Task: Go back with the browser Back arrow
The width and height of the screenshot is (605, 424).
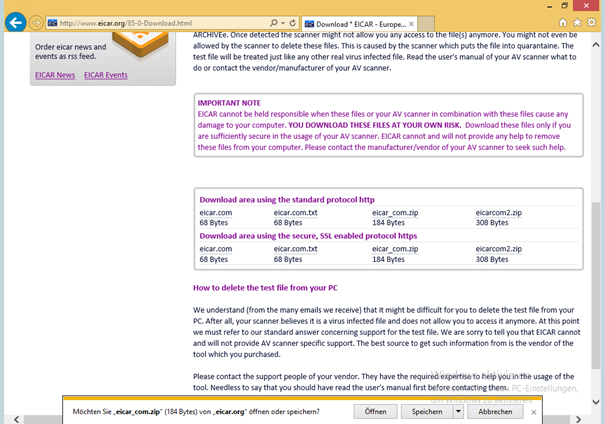Action: [x=15, y=23]
